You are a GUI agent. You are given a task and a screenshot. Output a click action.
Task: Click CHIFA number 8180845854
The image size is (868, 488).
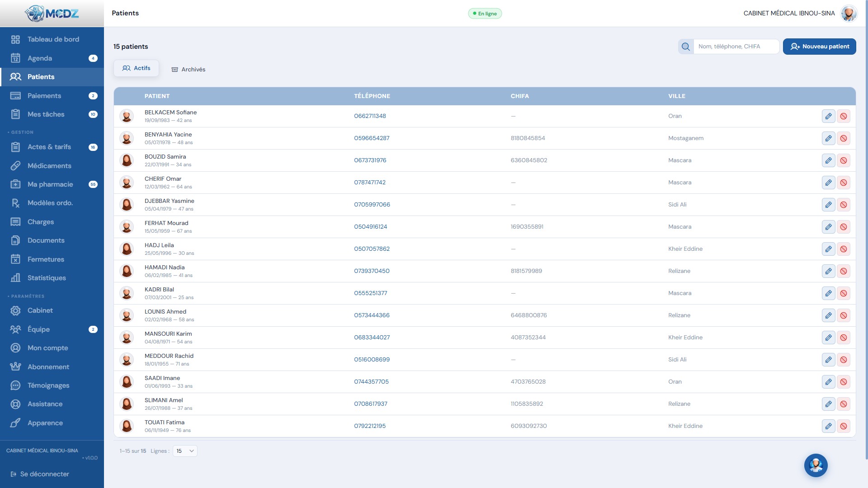pos(528,138)
